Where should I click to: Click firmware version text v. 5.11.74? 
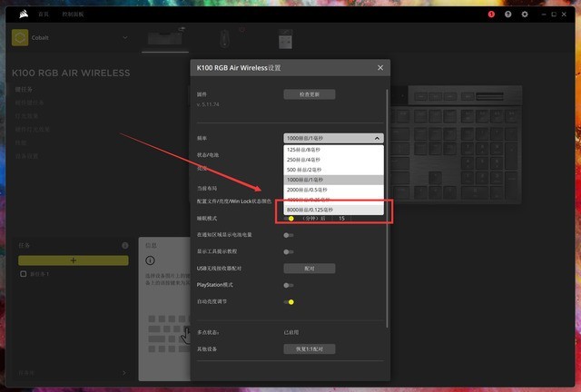click(208, 104)
